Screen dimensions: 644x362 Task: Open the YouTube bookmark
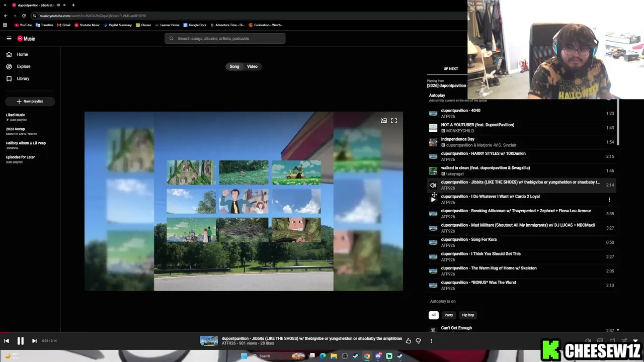point(23,25)
